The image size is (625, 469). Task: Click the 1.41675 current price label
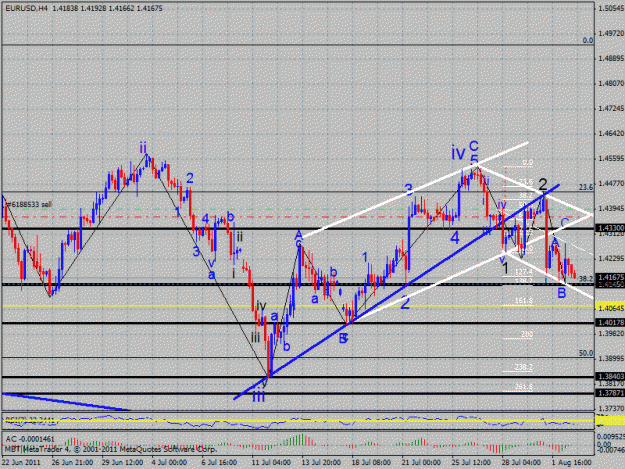pos(610,277)
